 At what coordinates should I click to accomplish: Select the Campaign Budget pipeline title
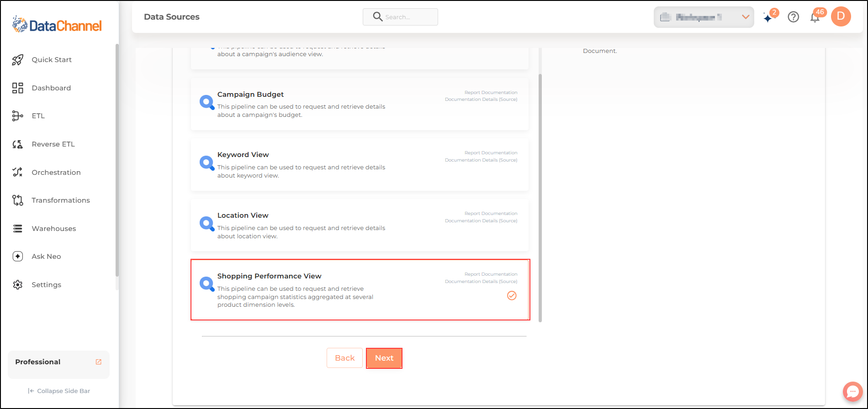point(250,94)
